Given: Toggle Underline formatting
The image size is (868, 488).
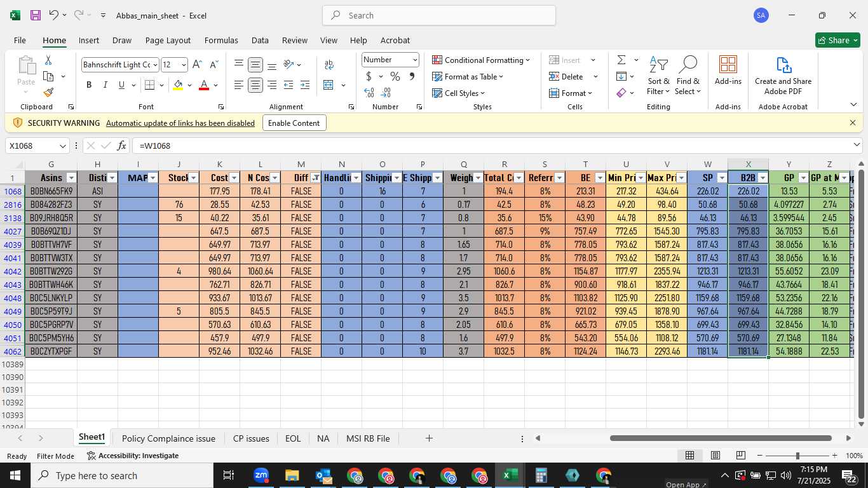Looking at the screenshot, I should pyautogui.click(x=121, y=85).
